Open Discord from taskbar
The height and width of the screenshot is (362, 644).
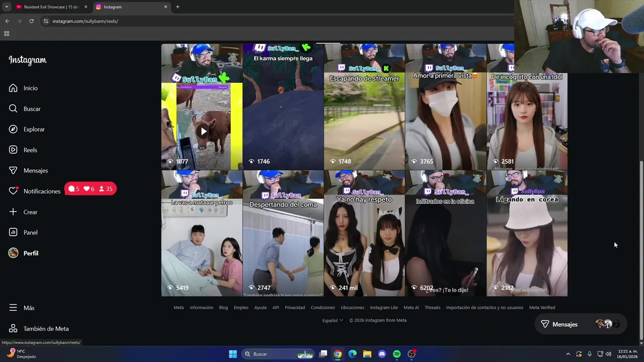(x=382, y=354)
